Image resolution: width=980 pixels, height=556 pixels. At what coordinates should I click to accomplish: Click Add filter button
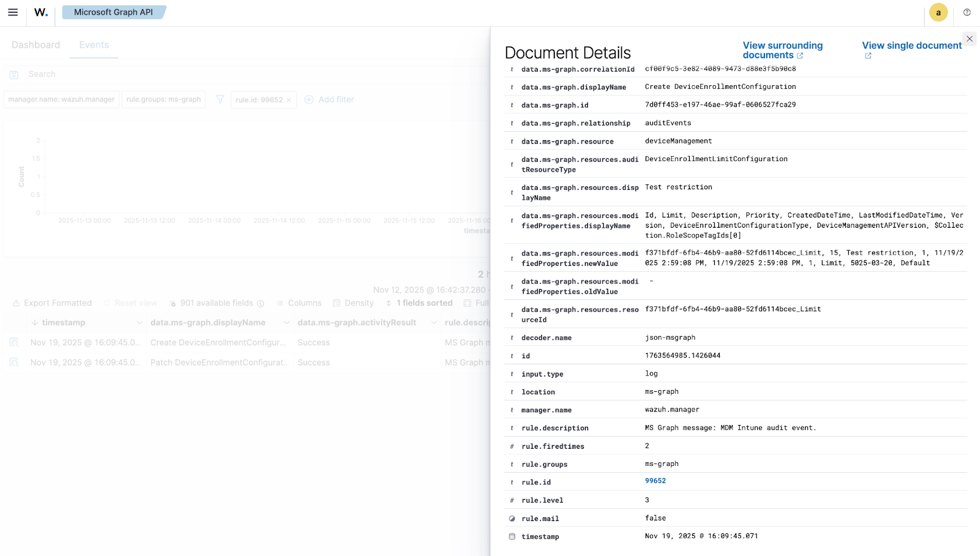tap(330, 100)
